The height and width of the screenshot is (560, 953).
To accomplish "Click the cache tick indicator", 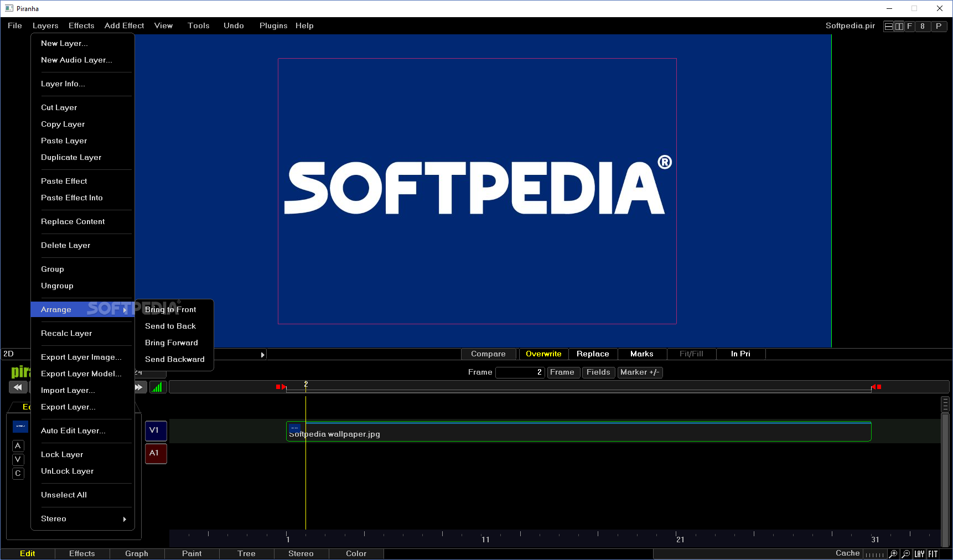I will click(x=874, y=554).
